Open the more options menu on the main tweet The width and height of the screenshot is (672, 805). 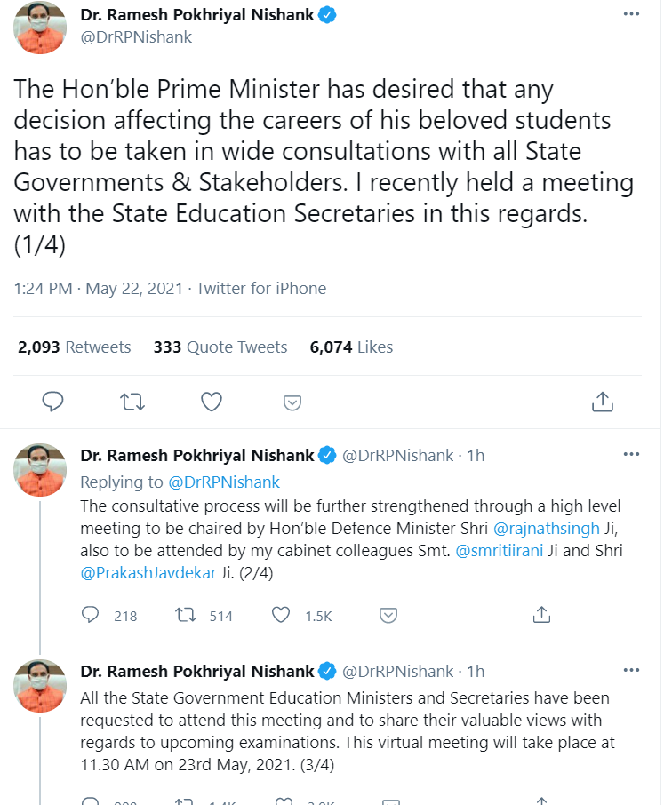pyautogui.click(x=631, y=13)
